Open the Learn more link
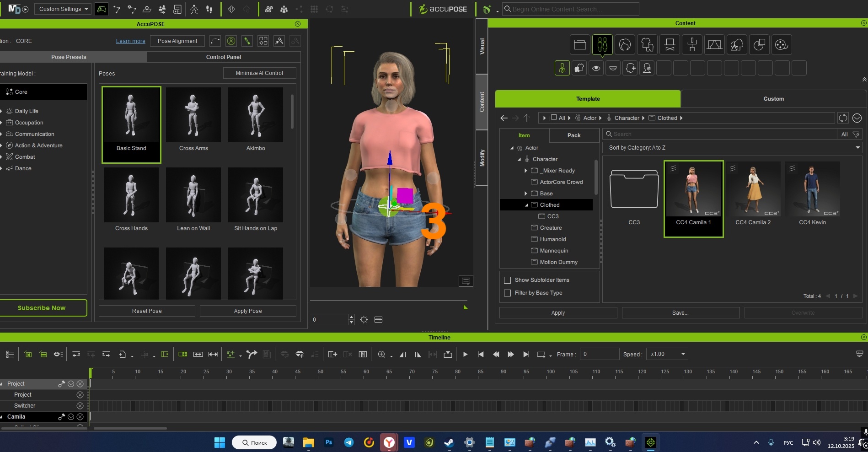Image resolution: width=868 pixels, height=452 pixels. [130, 41]
